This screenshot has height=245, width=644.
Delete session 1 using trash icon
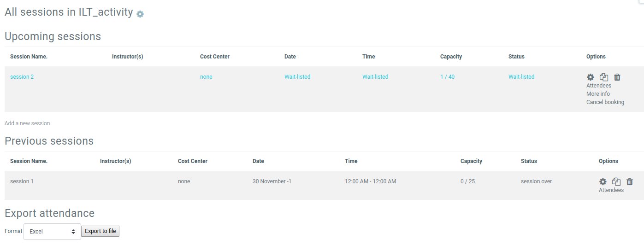[630, 182]
